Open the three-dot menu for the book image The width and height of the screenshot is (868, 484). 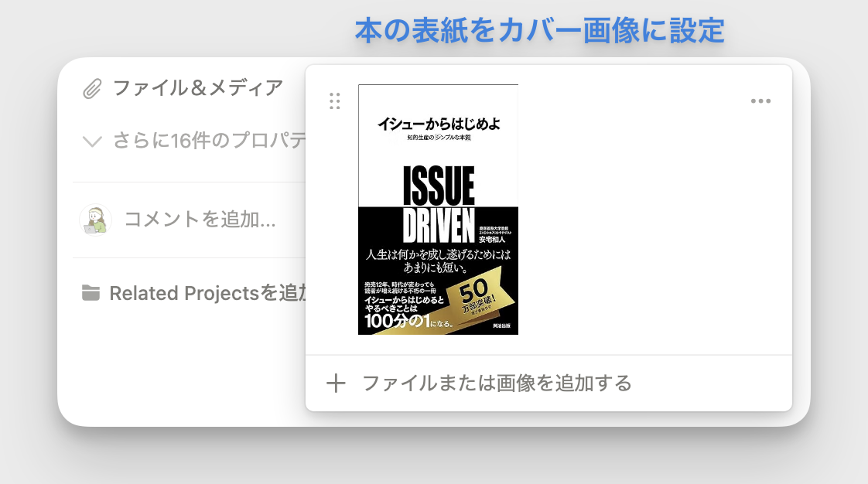pyautogui.click(x=760, y=101)
